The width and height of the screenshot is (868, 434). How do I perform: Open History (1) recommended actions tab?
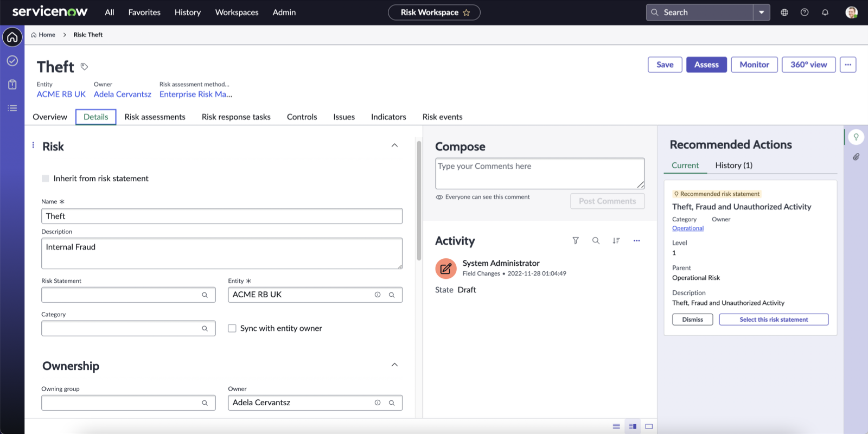tap(734, 165)
